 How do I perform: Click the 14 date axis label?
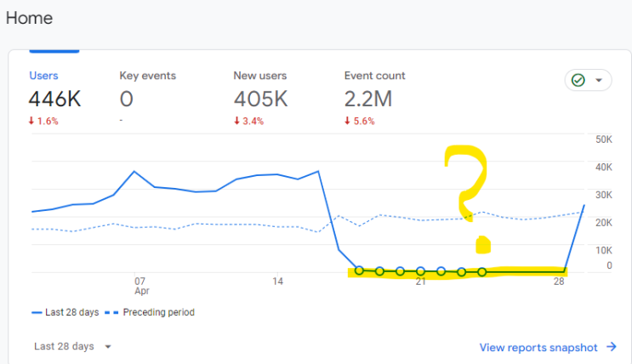[x=277, y=282]
